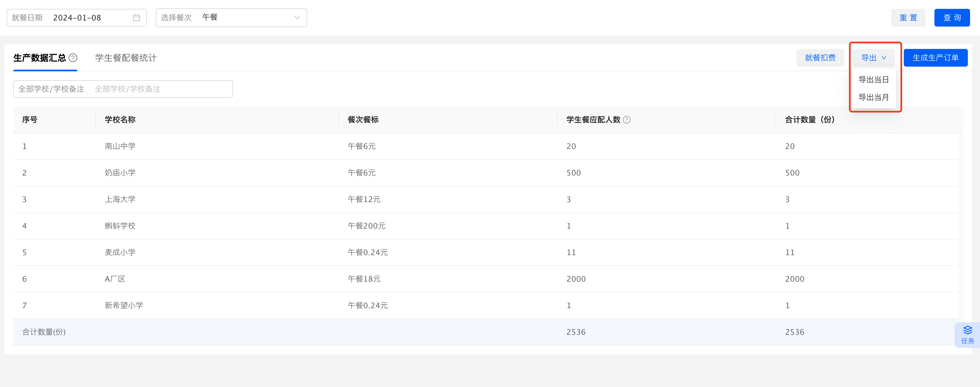Select the 新希望小学 cell
Viewport: 980px width, 387px height.
[x=124, y=305]
